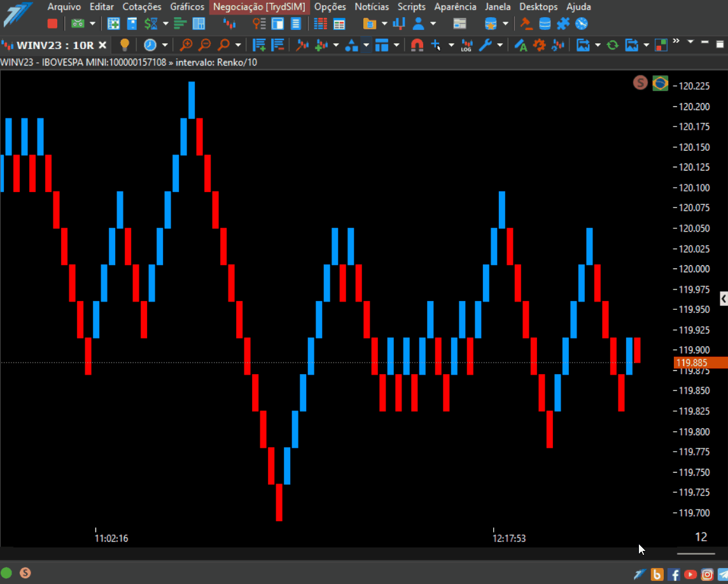Open the Negociação [TrydSIM] menu
Image resolution: width=728 pixels, height=584 pixels.
259,7
